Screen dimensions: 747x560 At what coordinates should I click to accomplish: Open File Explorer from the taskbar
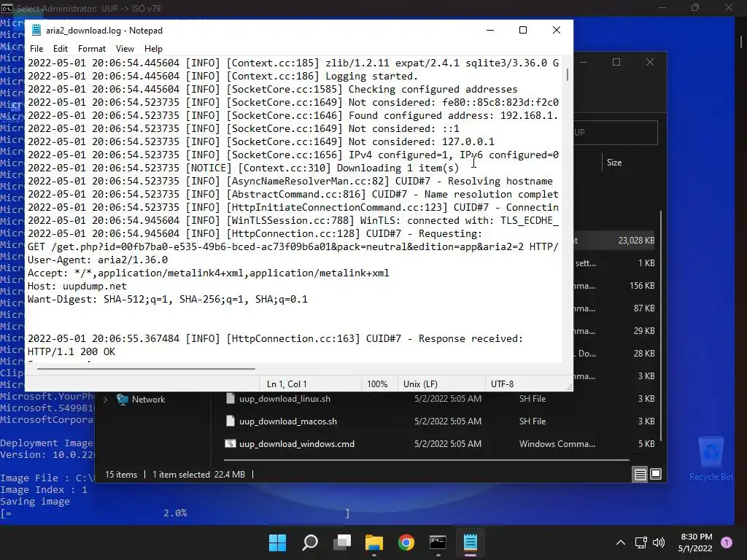coord(374,542)
